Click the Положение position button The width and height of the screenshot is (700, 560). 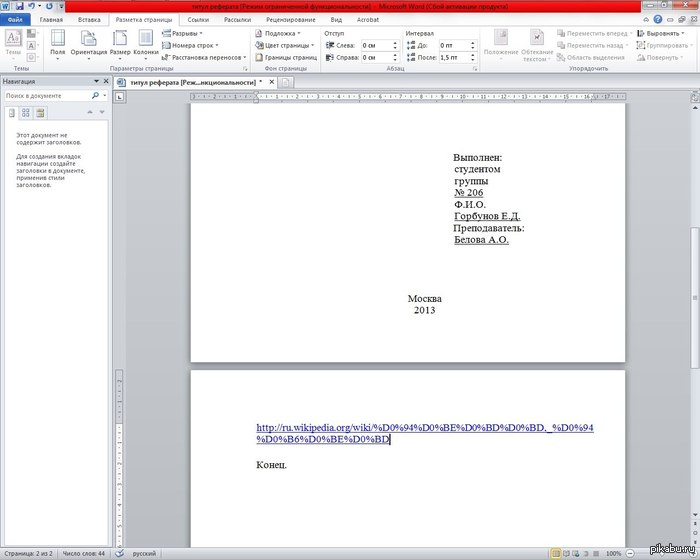[x=501, y=45]
